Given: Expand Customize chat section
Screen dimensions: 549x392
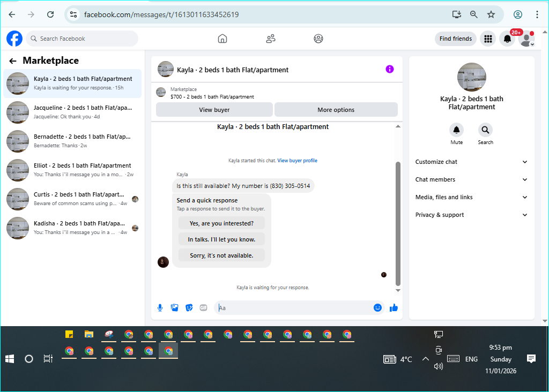Looking at the screenshot, I should [471, 162].
